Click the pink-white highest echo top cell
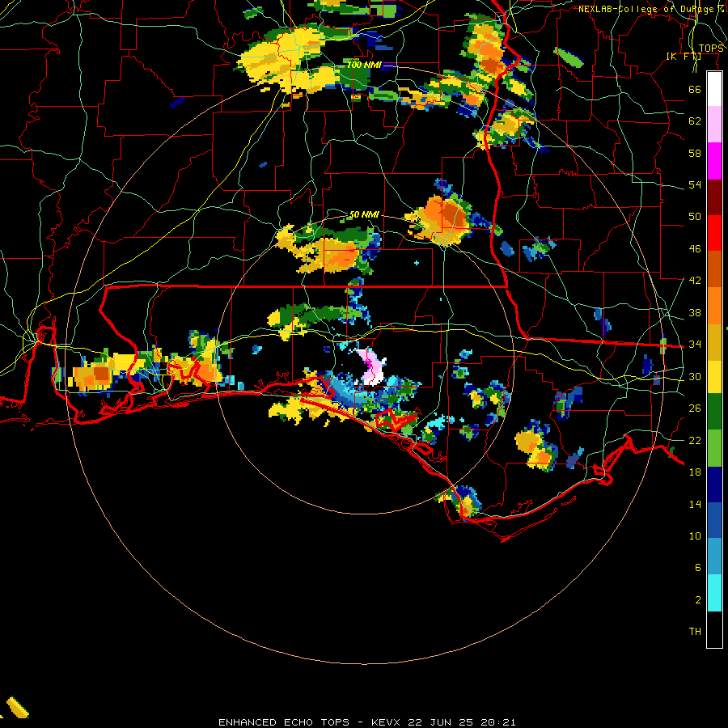728x728 pixels. [371, 366]
